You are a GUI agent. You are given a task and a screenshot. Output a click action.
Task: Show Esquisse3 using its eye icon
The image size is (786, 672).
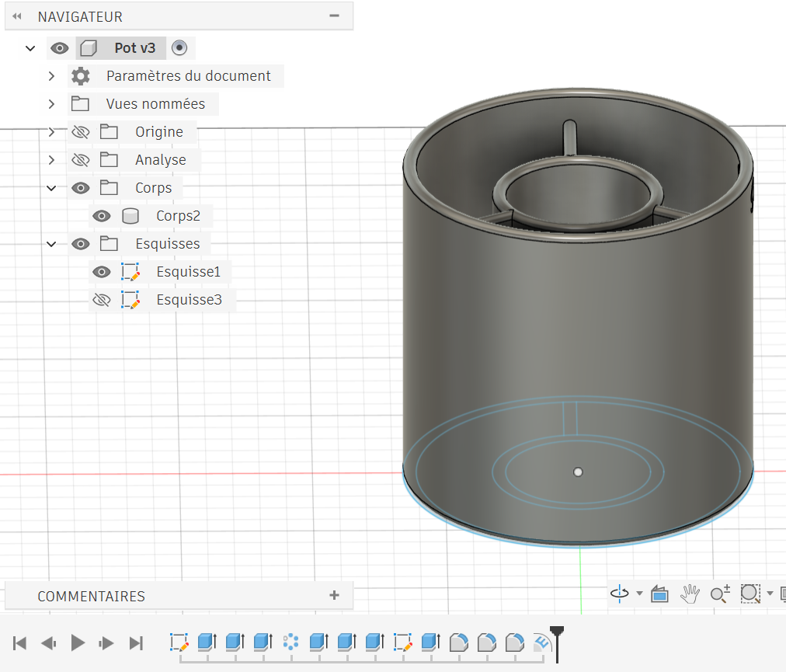pos(102,300)
